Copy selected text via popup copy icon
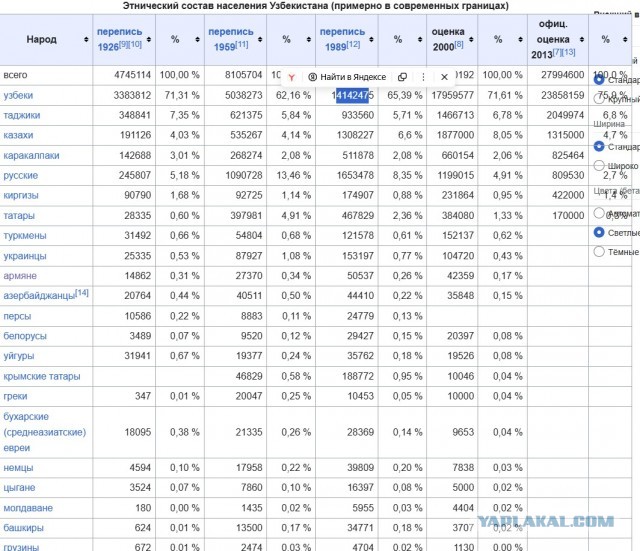The image size is (640, 551). pos(402,77)
